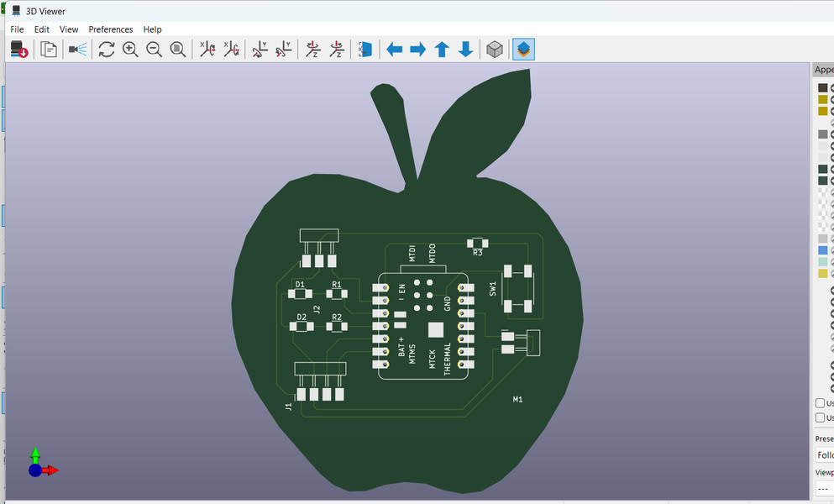
Task: Copy 3D image to clipboard icon
Action: (49, 50)
